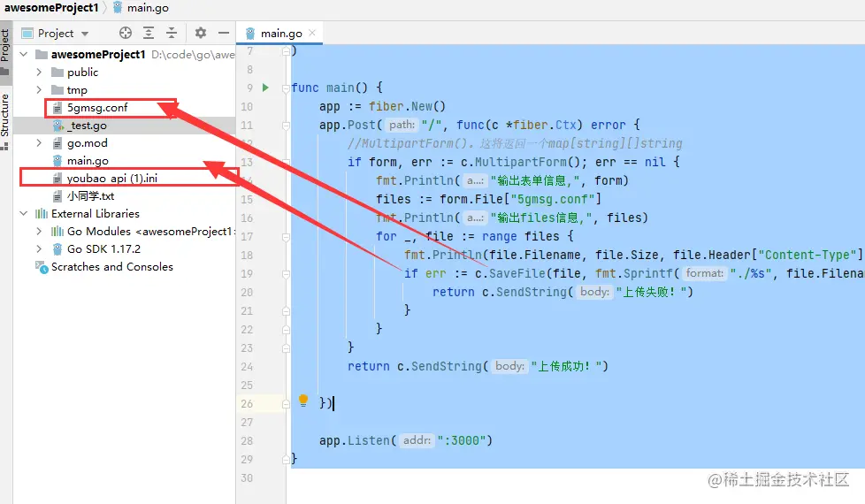
Task: Fold the func main block at line 9
Action: click(286, 88)
